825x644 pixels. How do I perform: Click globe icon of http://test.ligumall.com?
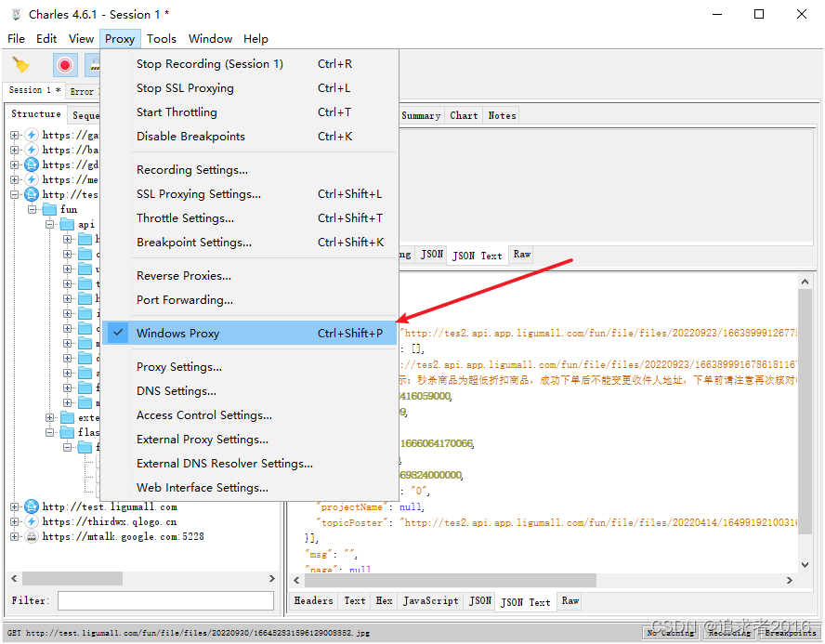32,506
